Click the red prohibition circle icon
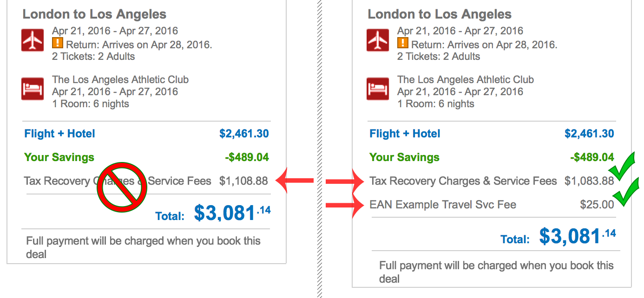This screenshot has width=644, height=298. [x=121, y=188]
